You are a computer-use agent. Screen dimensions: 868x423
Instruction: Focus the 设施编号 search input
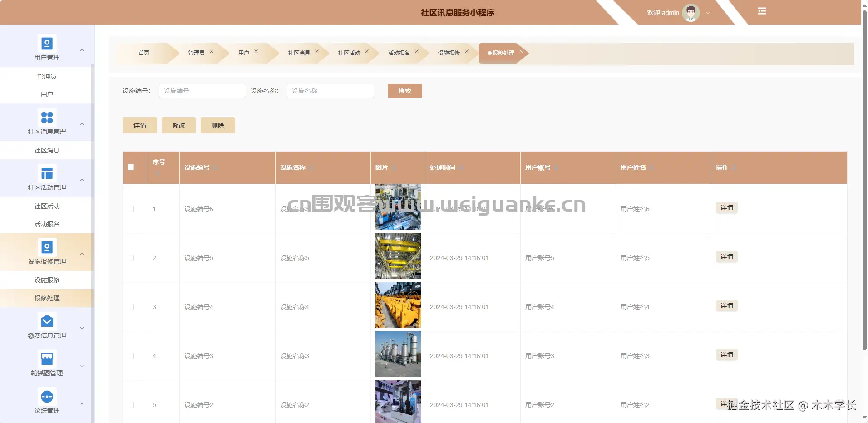click(x=202, y=91)
